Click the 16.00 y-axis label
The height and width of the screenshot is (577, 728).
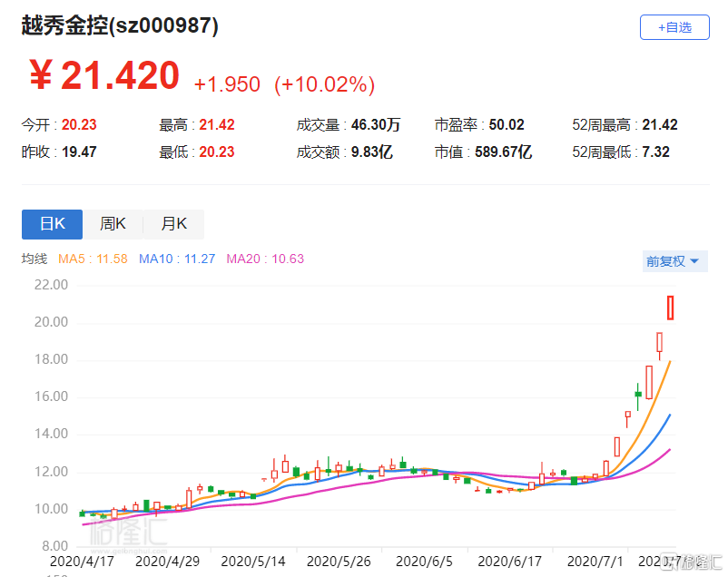click(51, 396)
